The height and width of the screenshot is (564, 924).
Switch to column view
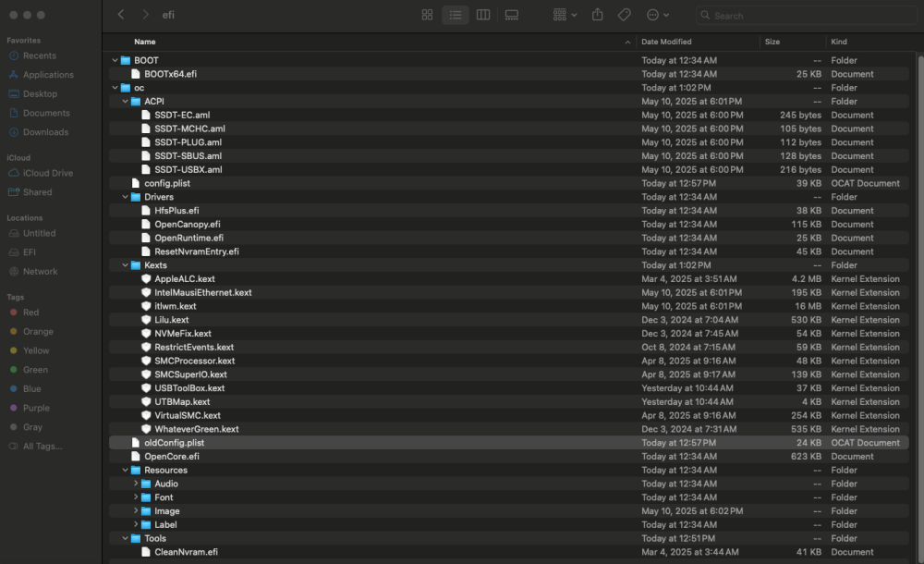tap(483, 15)
